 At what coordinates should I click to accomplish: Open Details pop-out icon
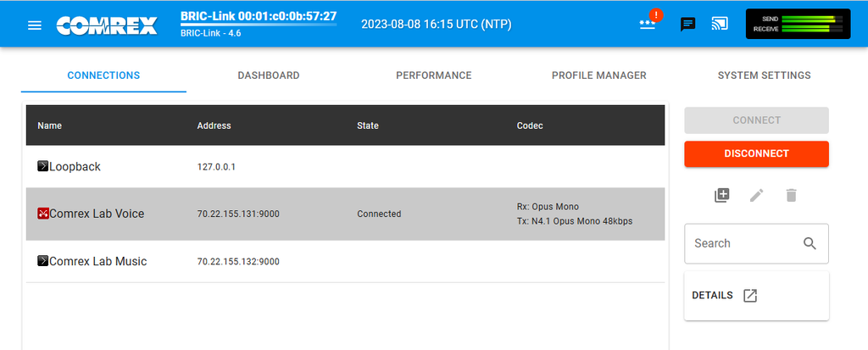pos(750,295)
